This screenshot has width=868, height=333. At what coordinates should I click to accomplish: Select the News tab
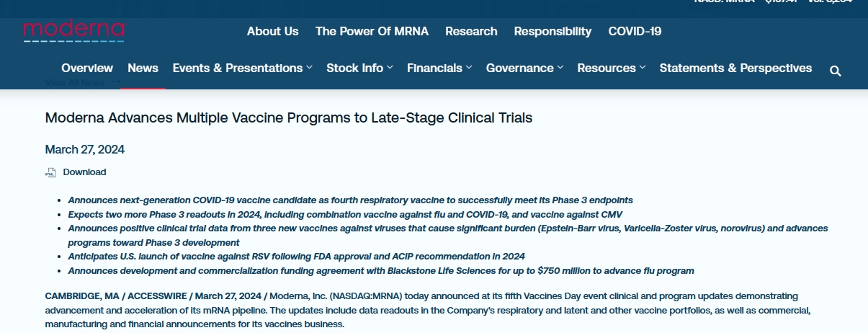pos(143,68)
